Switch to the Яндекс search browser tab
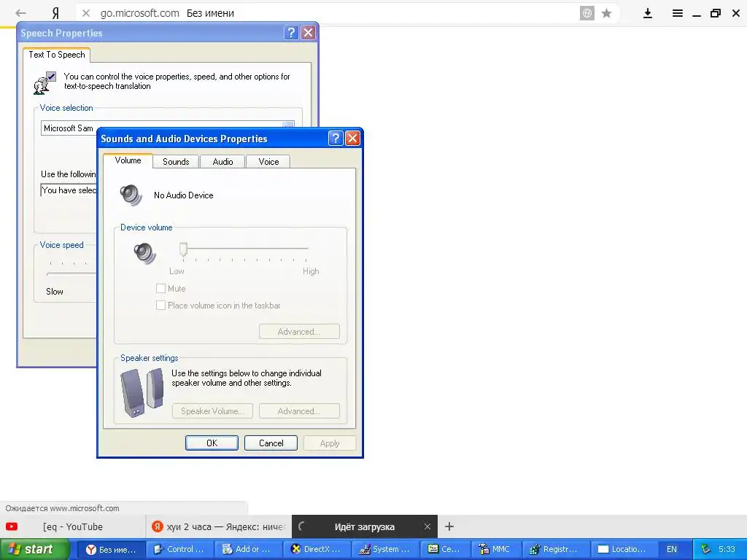Image resolution: width=747 pixels, height=560 pixels. click(218, 526)
